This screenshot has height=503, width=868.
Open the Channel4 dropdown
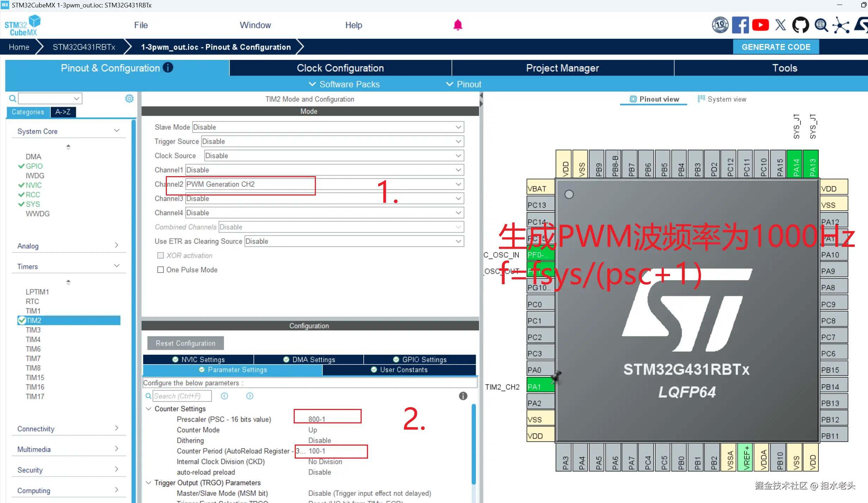point(325,213)
